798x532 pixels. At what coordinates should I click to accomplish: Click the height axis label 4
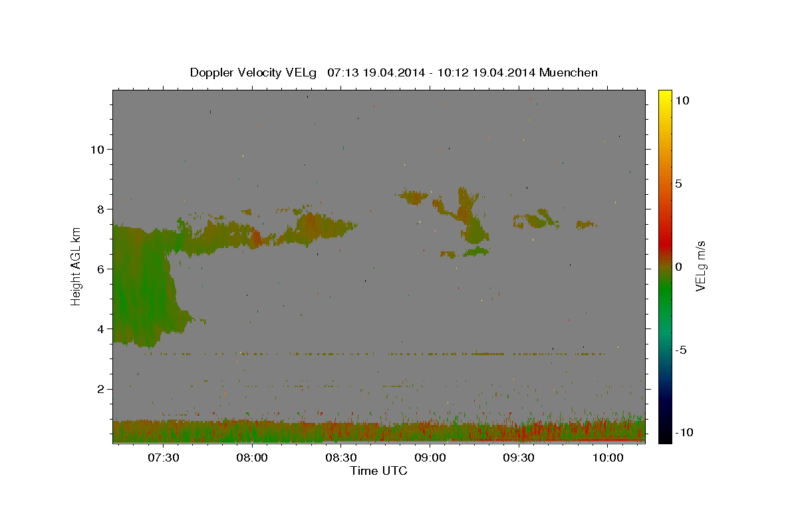(100, 329)
